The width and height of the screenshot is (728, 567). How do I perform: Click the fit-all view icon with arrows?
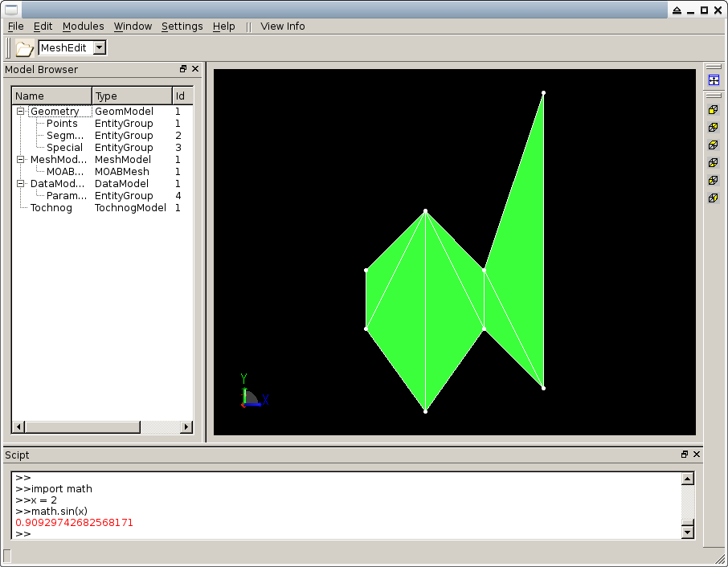[x=714, y=80]
